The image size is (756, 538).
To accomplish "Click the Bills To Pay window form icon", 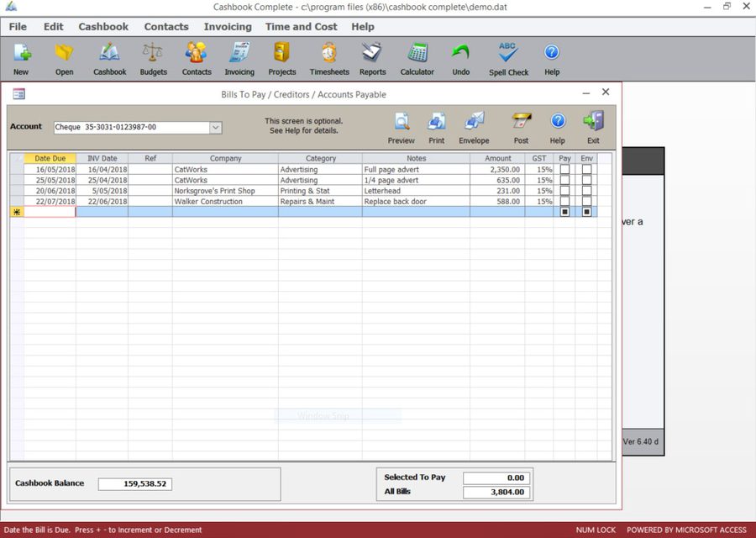I will point(18,94).
